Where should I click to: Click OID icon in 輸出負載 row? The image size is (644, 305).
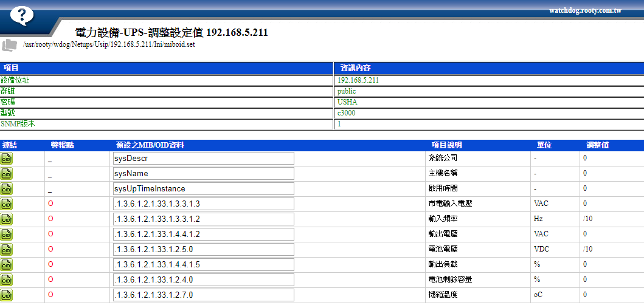7,265
